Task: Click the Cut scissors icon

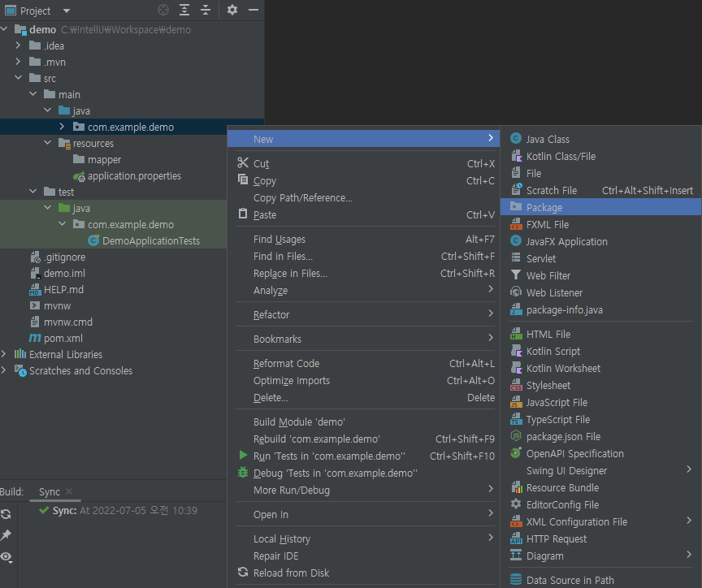Action: click(x=243, y=162)
